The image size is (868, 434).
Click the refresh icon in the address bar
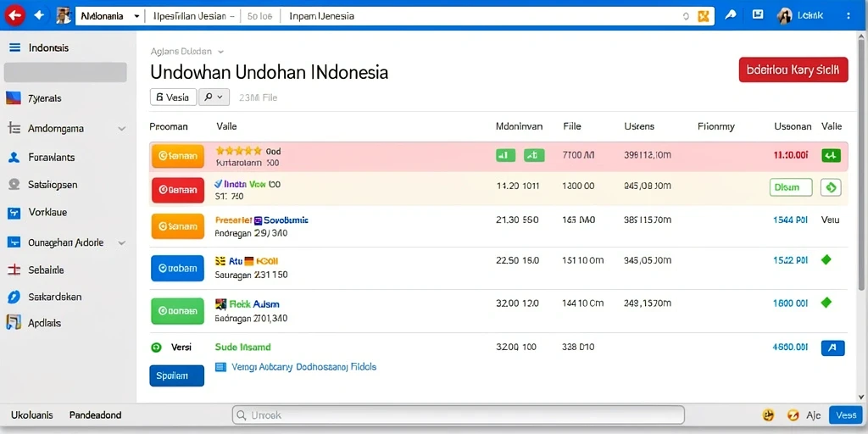(685, 17)
